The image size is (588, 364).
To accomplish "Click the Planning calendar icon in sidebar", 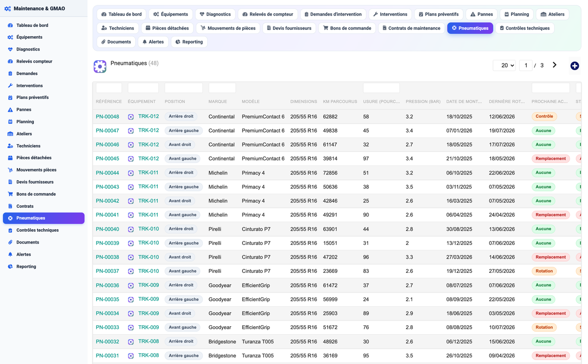I will point(10,121).
